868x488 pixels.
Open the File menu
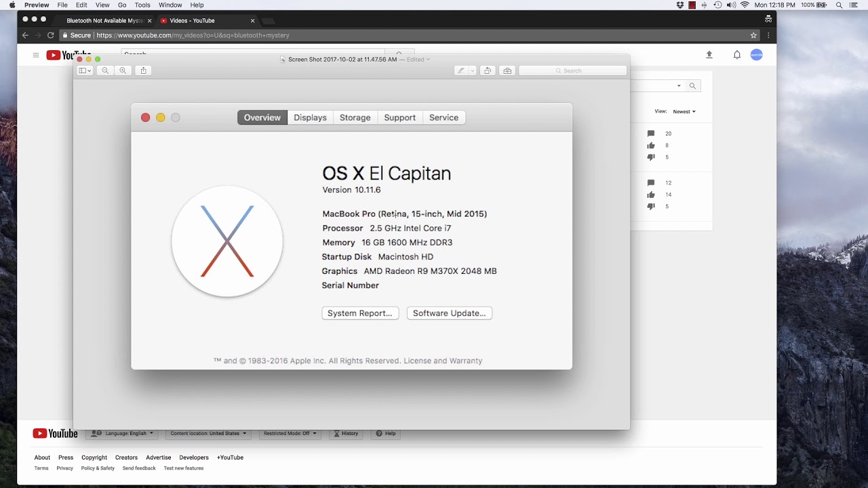62,5
